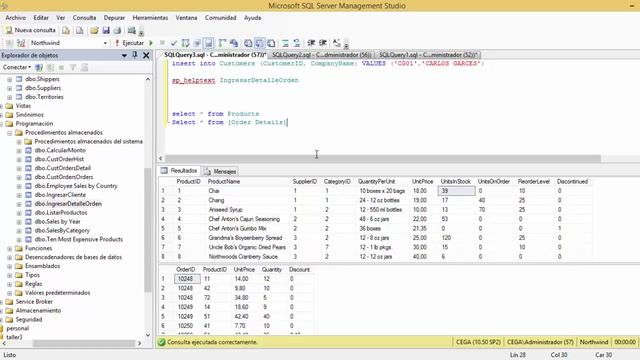The height and width of the screenshot is (360, 640).
Task: Click the OrderID cell 10248 in first row
Action: (187, 279)
